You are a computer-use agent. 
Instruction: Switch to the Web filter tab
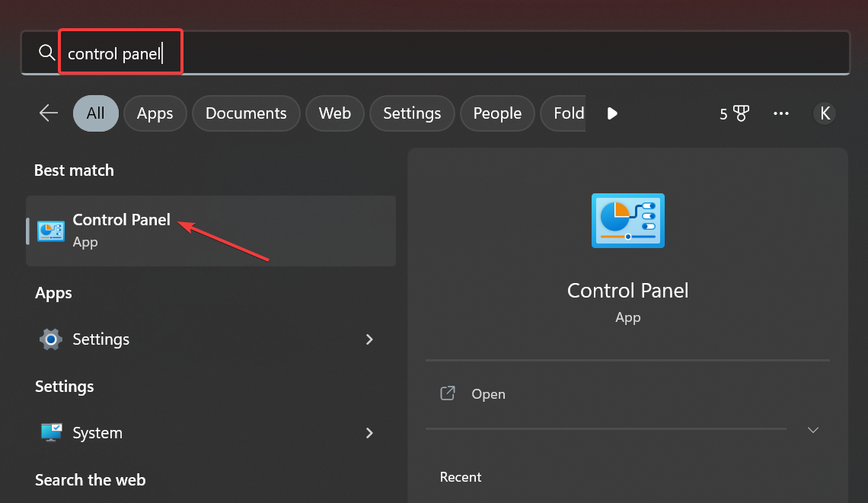[335, 113]
